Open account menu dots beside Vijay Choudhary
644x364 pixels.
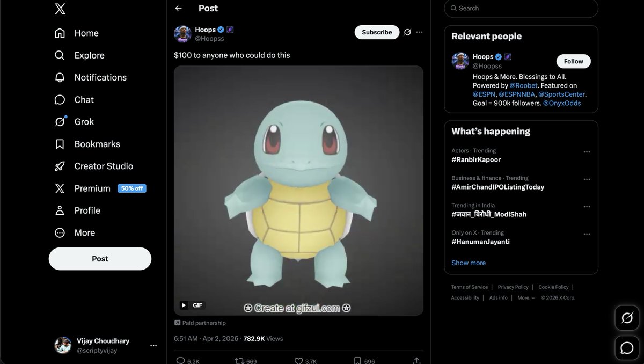click(x=153, y=345)
